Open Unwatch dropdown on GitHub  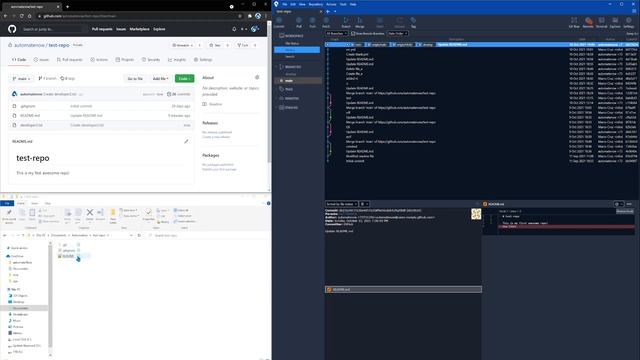182,45
